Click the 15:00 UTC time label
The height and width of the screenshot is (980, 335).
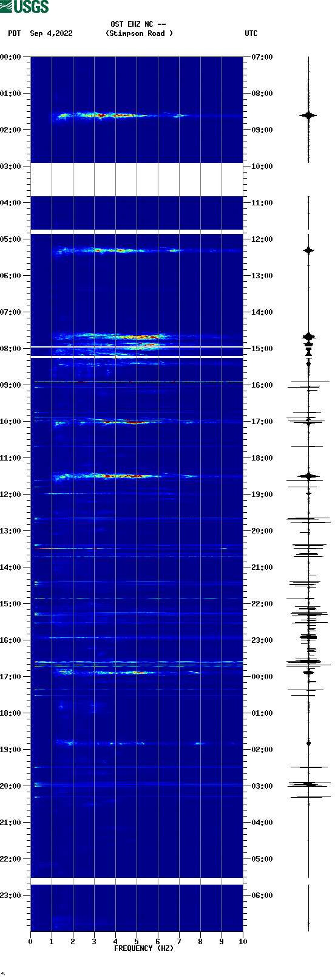pos(262,349)
